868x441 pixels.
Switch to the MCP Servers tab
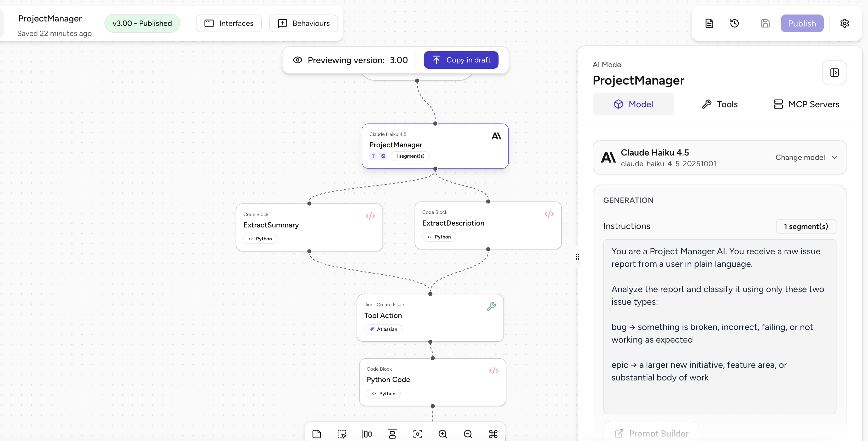pyautogui.click(x=806, y=104)
